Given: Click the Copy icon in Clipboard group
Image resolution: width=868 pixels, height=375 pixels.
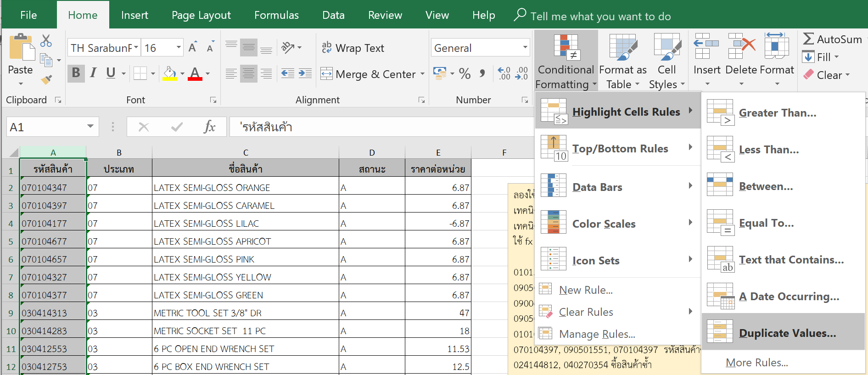Looking at the screenshot, I should point(46,60).
